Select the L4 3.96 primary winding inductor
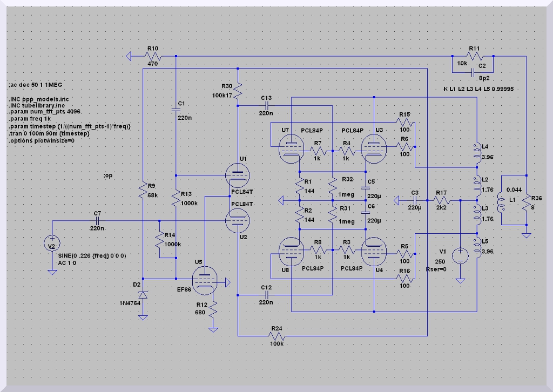Screen dimensions: 553x392 pos(477,153)
